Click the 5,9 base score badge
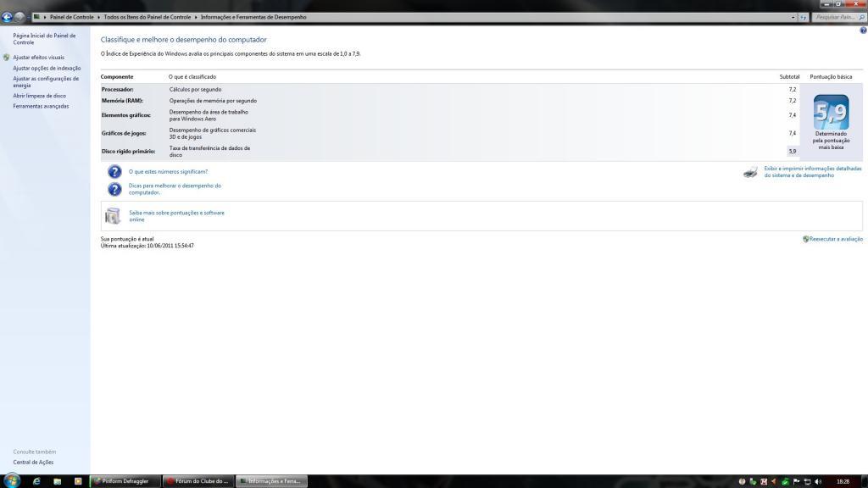 click(831, 113)
